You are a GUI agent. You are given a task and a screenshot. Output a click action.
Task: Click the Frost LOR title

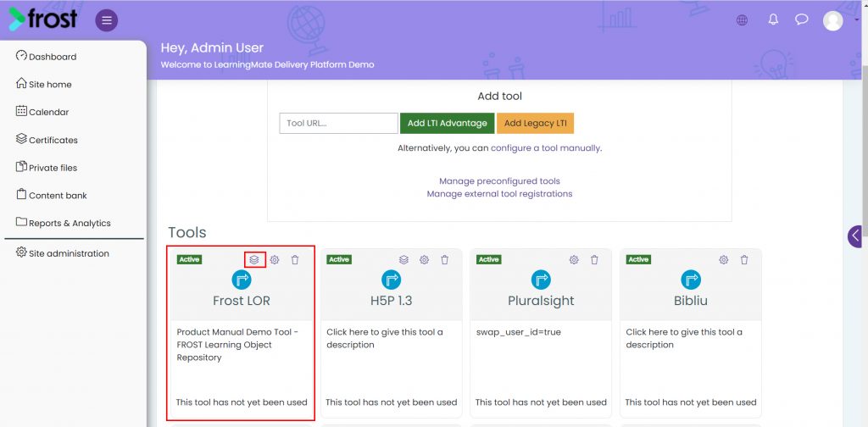click(242, 301)
